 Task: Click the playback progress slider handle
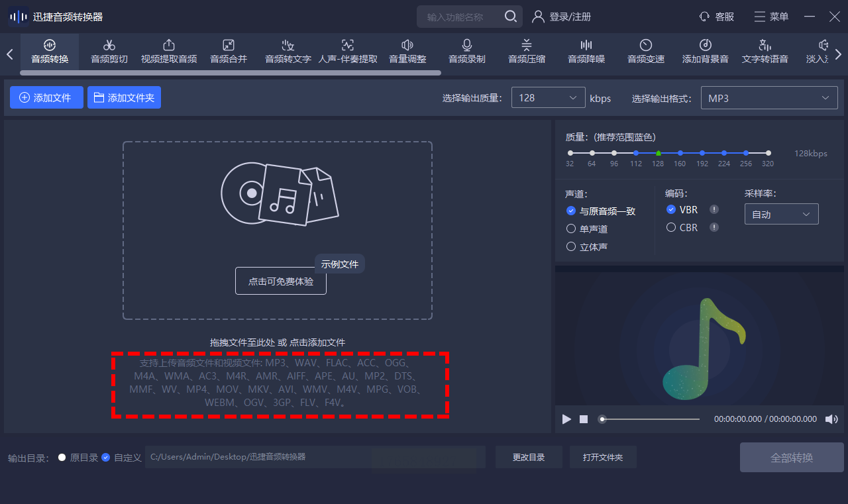click(602, 419)
